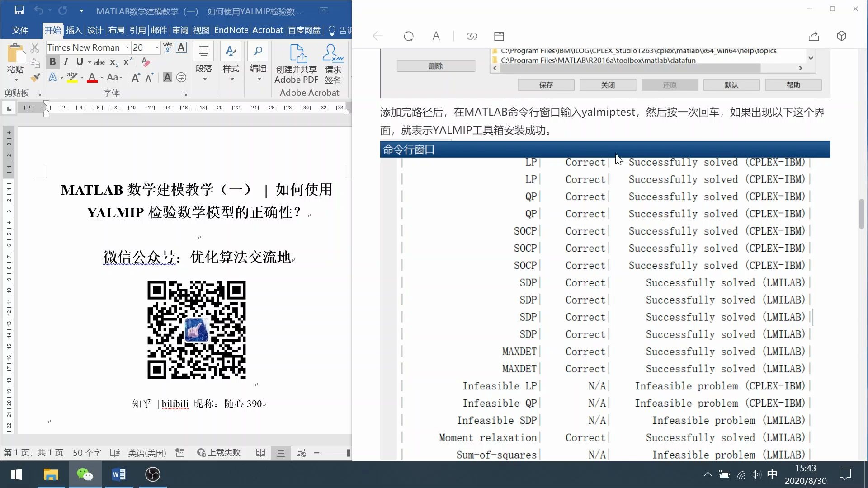Click the 还原 button in dialog
This screenshot has height=488, width=868.
670,84
